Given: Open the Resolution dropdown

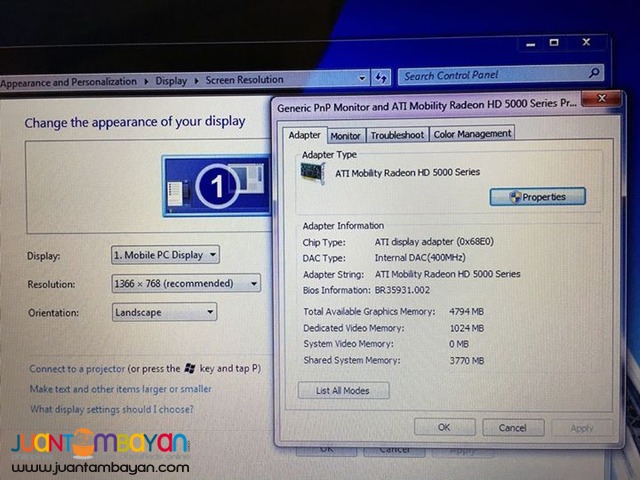Looking at the screenshot, I should click(x=186, y=283).
